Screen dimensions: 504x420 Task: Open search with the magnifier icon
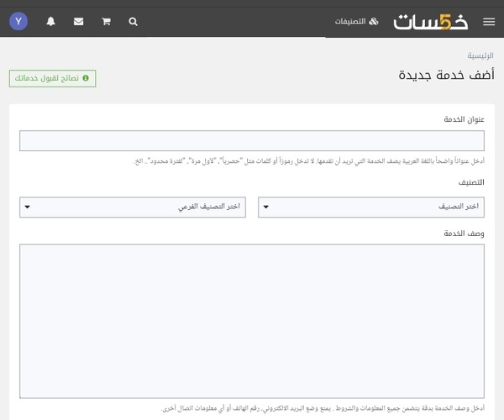[x=133, y=21]
